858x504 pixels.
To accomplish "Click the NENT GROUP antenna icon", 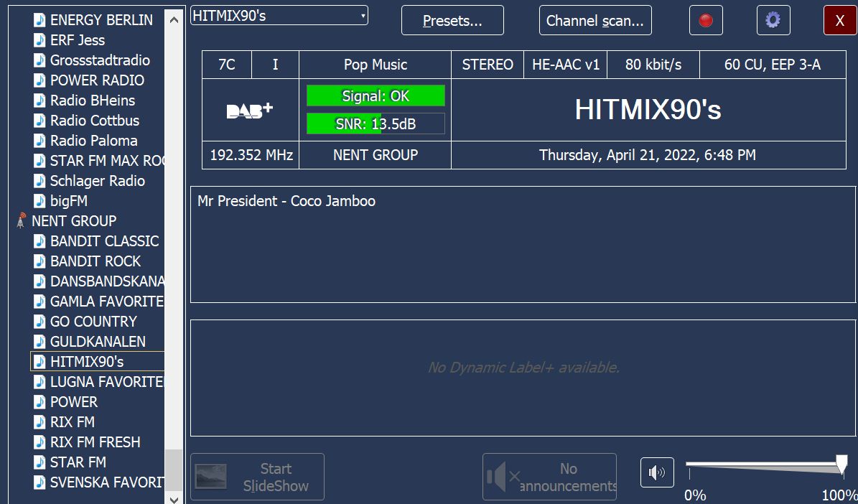I will coord(22,221).
